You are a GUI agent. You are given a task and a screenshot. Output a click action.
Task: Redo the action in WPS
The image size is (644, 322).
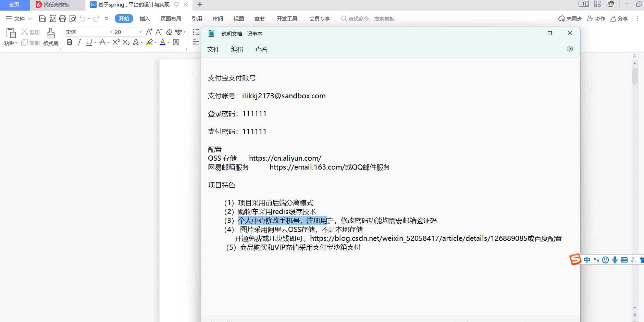point(96,18)
